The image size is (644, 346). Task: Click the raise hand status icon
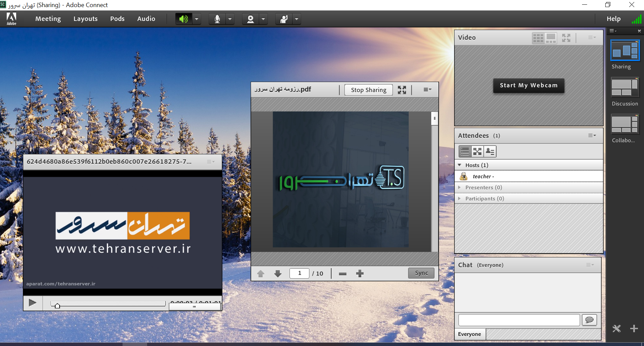pyautogui.click(x=284, y=19)
